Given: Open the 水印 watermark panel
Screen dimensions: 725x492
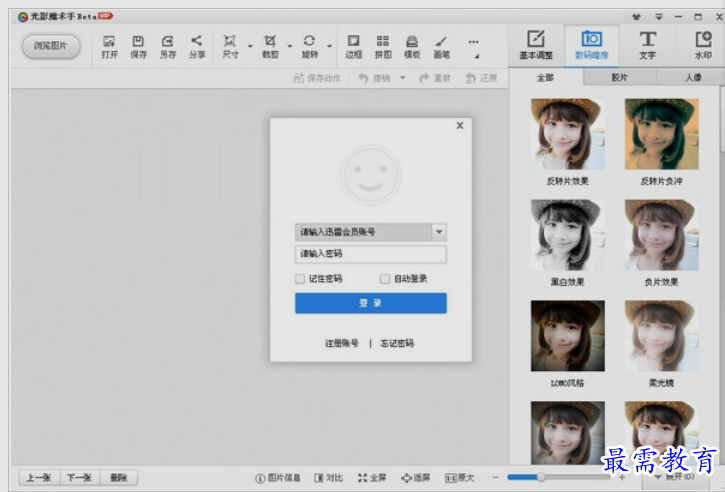Looking at the screenshot, I should pos(703,45).
